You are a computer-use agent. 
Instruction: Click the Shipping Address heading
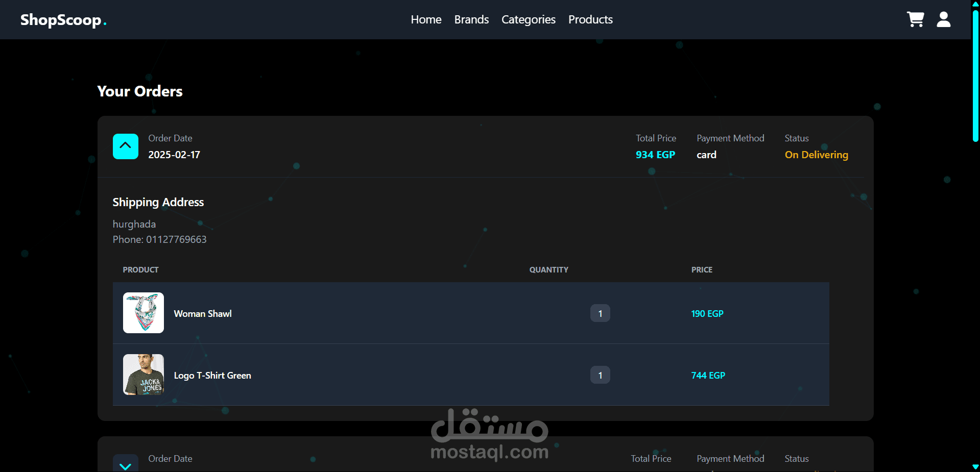[158, 203]
